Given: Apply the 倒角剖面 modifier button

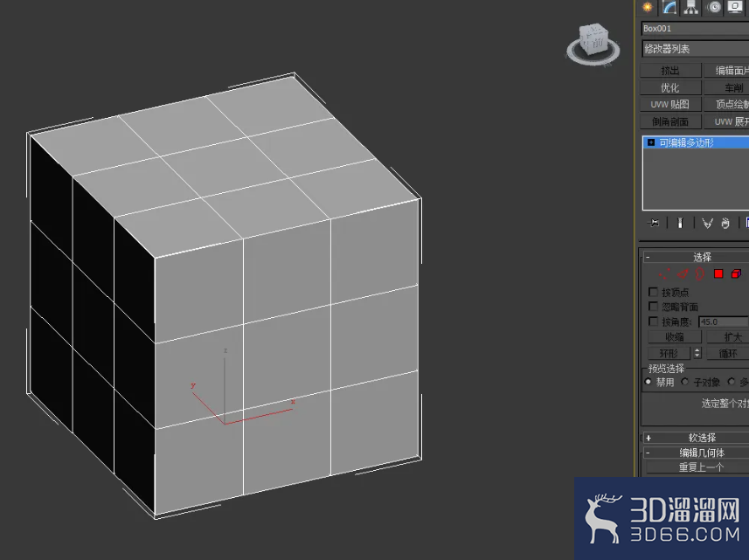Looking at the screenshot, I should 670,121.
